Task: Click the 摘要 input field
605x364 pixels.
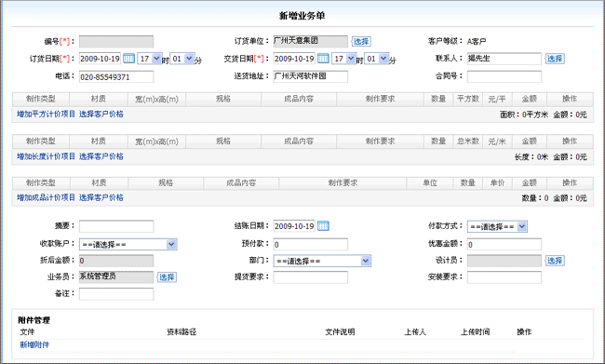Action: click(116, 226)
